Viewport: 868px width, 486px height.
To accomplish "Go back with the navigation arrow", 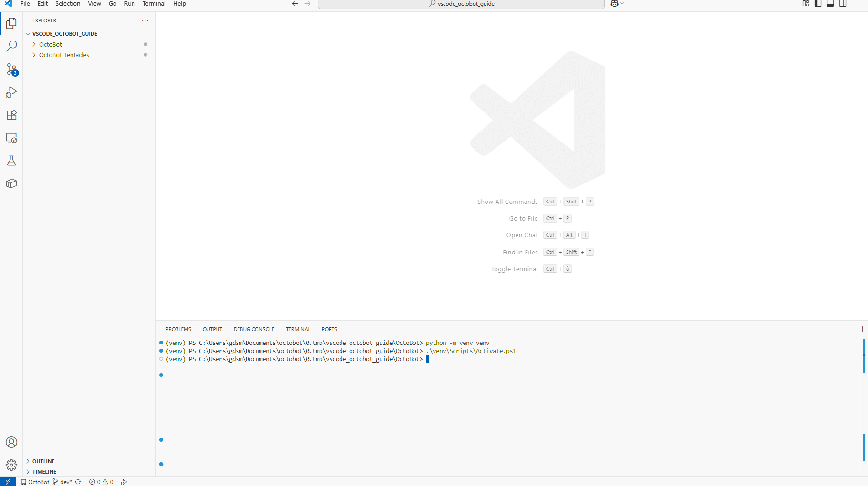I will pyautogui.click(x=295, y=4).
